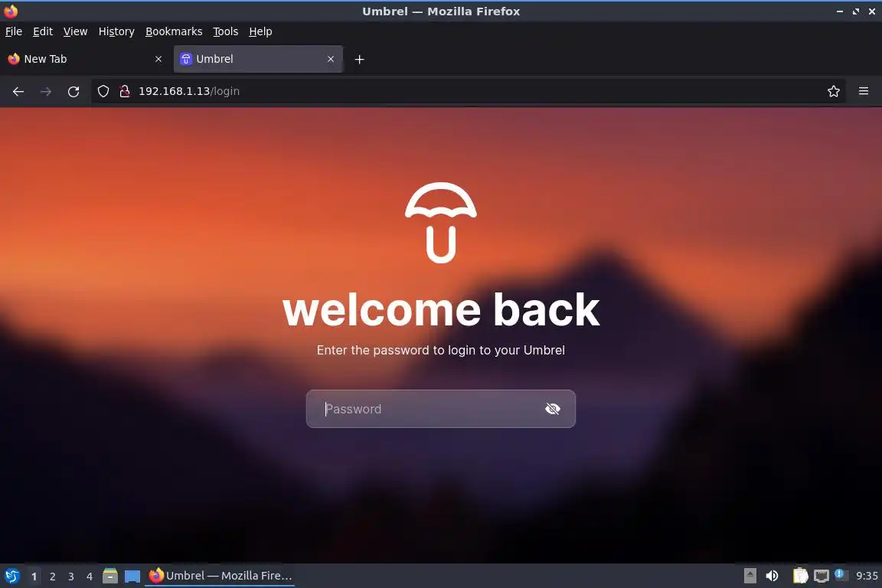This screenshot has width=882, height=588.
Task: Go back to previous page
Action: coord(18,91)
